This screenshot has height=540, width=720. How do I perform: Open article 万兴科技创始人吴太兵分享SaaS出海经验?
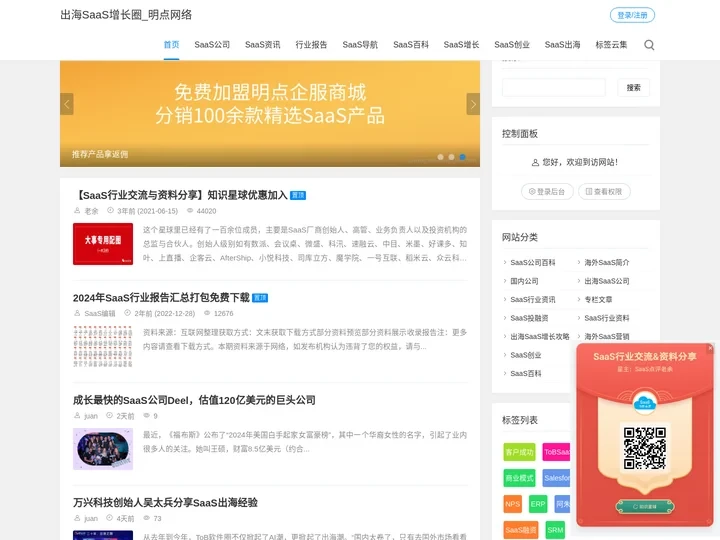[x=165, y=502]
